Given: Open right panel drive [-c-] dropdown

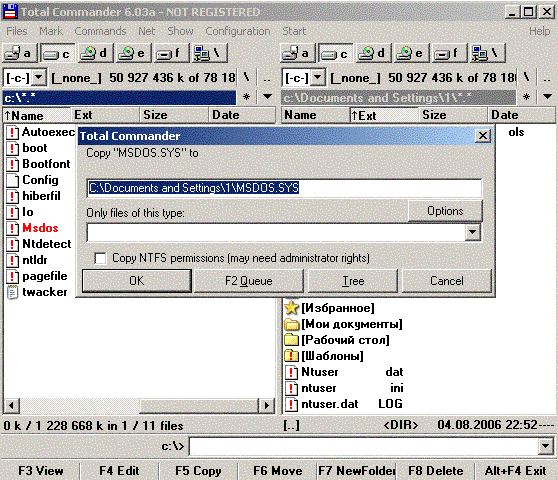Looking at the screenshot, I should point(318,78).
